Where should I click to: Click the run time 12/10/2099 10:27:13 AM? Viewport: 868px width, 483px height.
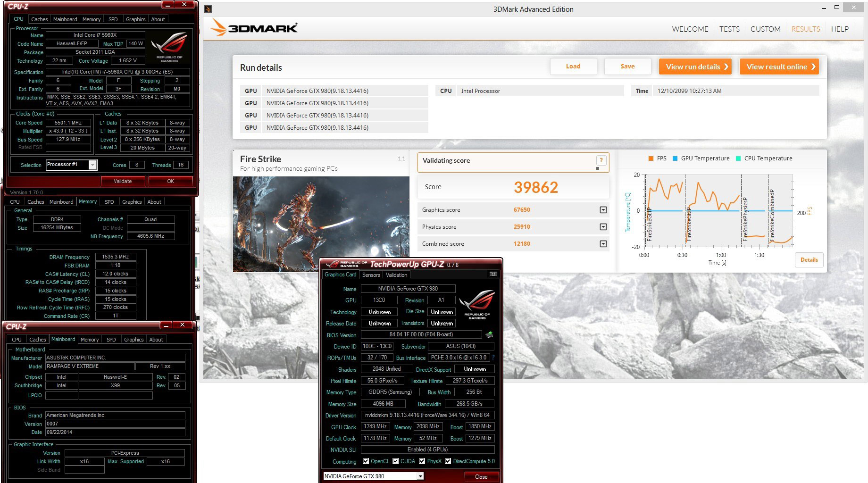690,91
